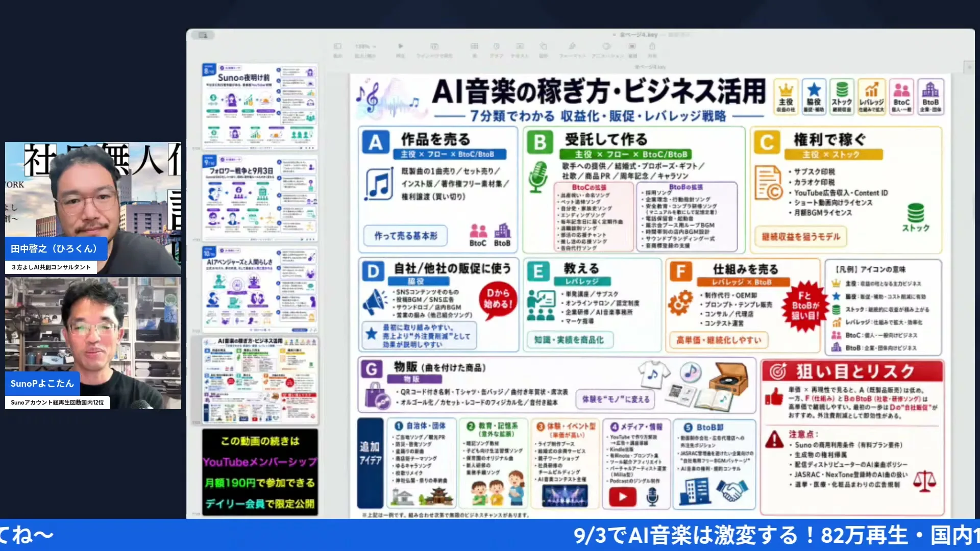The width and height of the screenshot is (980, 551).
Task: Click the '知識・実績を商品化' label in section E
Action: [569, 340]
